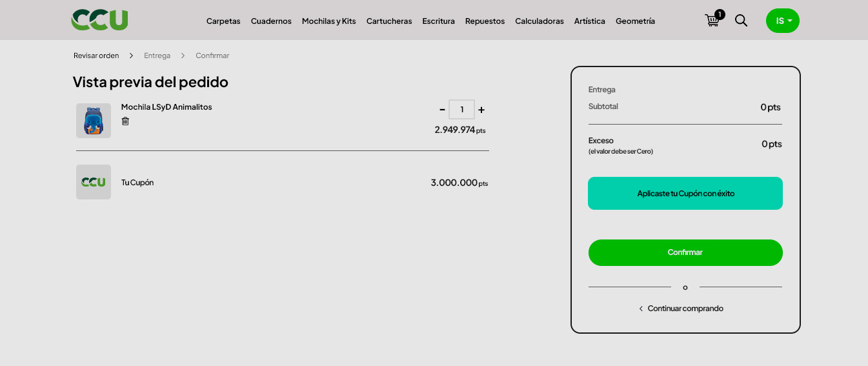Click the Mochila LSyD Animalitos product name
Image resolution: width=868 pixels, height=366 pixels.
pos(167,107)
